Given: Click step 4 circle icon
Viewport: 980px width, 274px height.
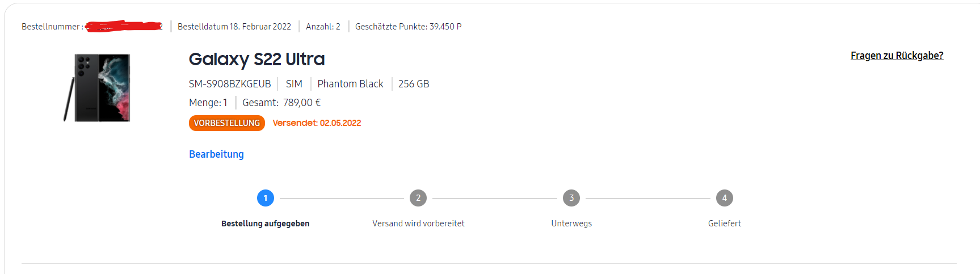Looking at the screenshot, I should click(x=725, y=198).
